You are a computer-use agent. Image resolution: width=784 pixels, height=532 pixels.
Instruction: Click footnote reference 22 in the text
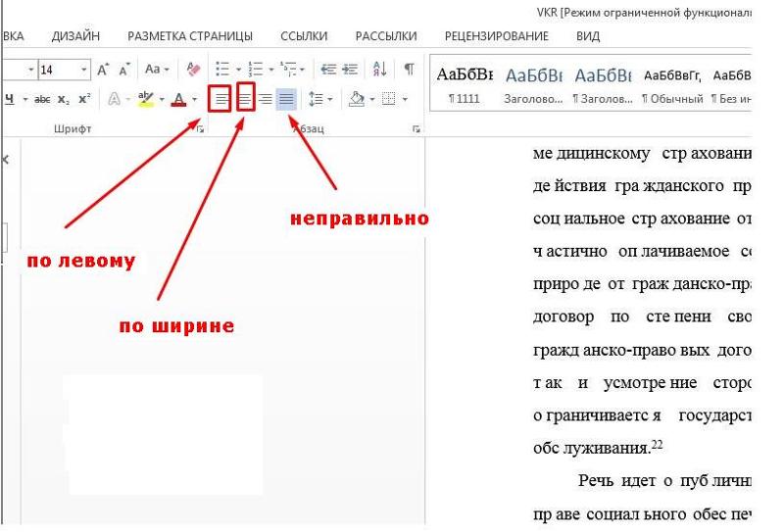pyautogui.click(x=657, y=444)
